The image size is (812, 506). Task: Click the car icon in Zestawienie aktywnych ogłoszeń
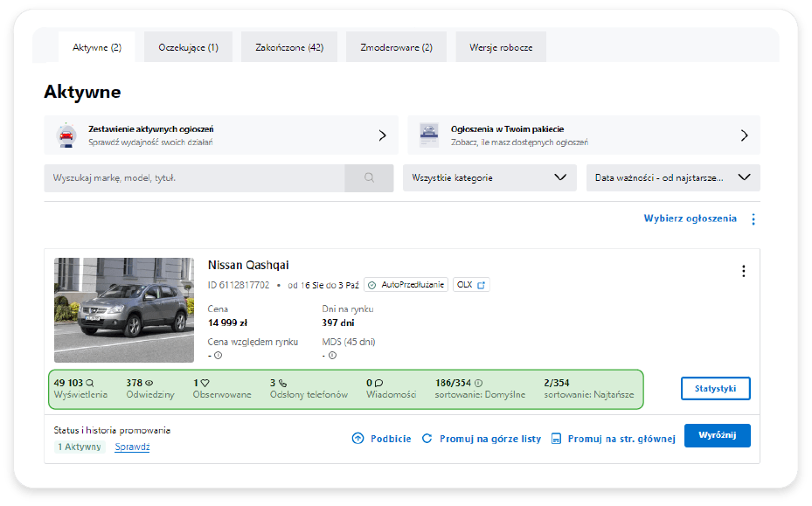[66, 135]
